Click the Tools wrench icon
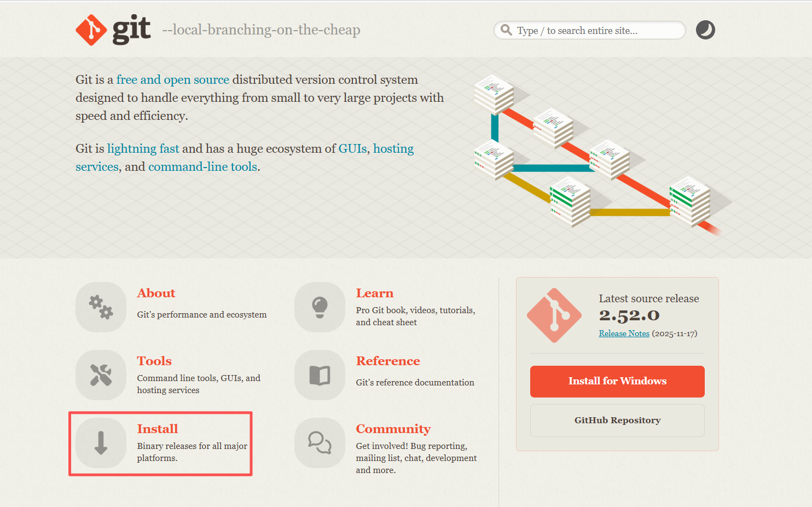Viewport: 812px width, 507px height. (101, 375)
